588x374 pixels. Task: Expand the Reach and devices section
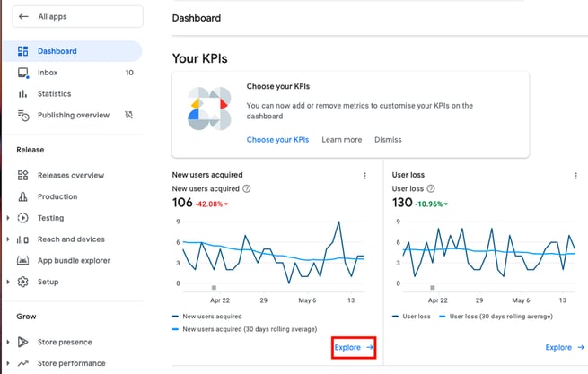(8, 239)
